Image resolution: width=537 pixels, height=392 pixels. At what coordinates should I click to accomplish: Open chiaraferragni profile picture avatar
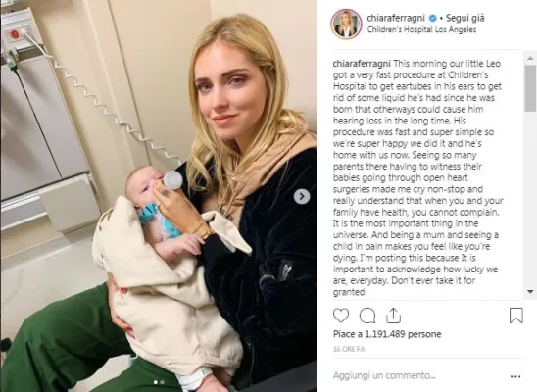click(346, 24)
